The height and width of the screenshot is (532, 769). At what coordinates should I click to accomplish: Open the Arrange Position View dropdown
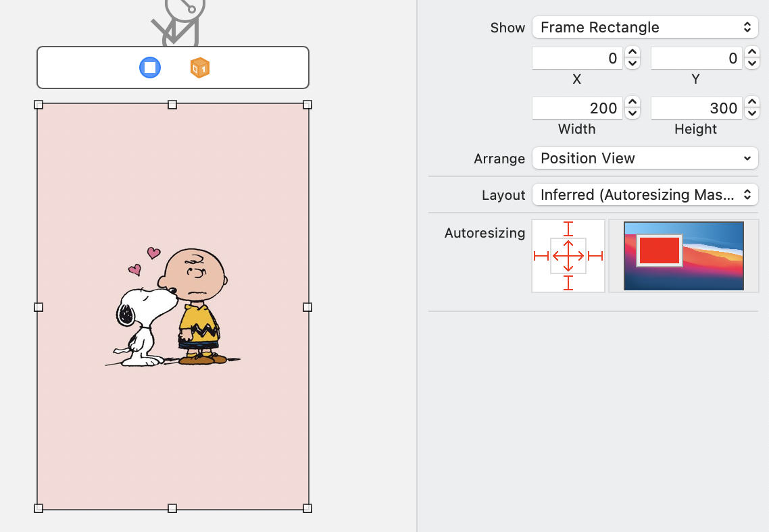coord(645,158)
